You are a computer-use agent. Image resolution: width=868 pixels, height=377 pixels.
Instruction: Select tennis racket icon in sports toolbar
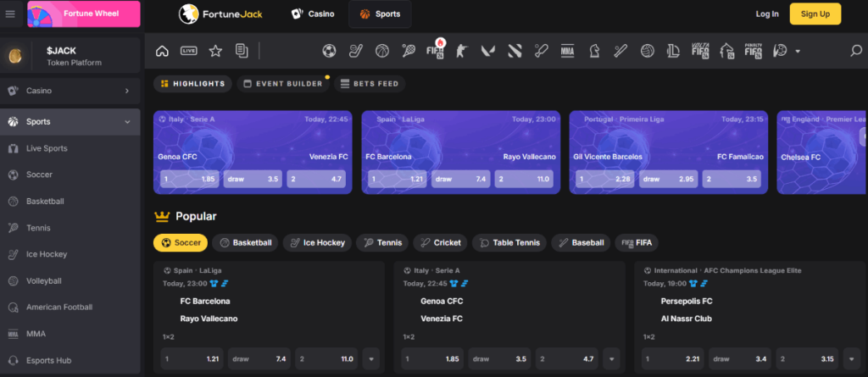pos(409,51)
